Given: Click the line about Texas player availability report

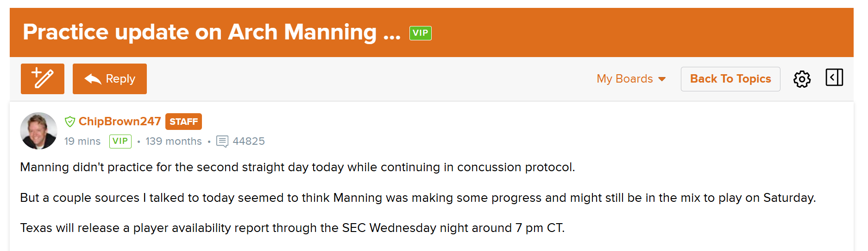Looking at the screenshot, I should pyautogui.click(x=292, y=228).
